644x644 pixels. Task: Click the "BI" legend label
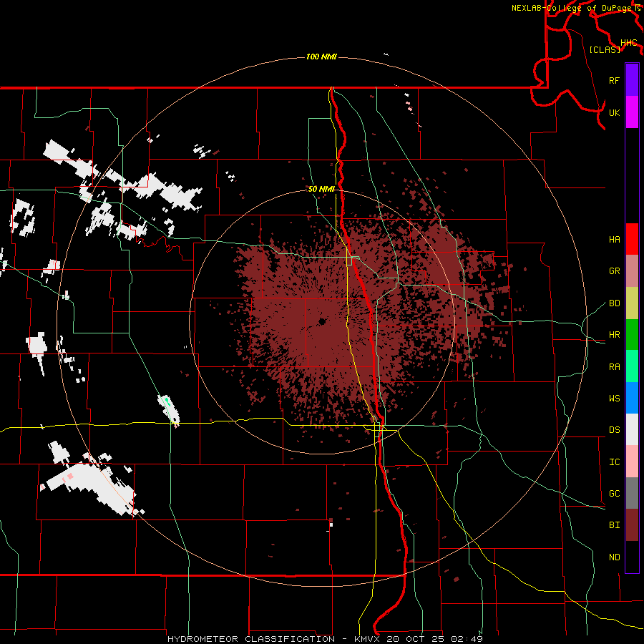click(x=614, y=525)
